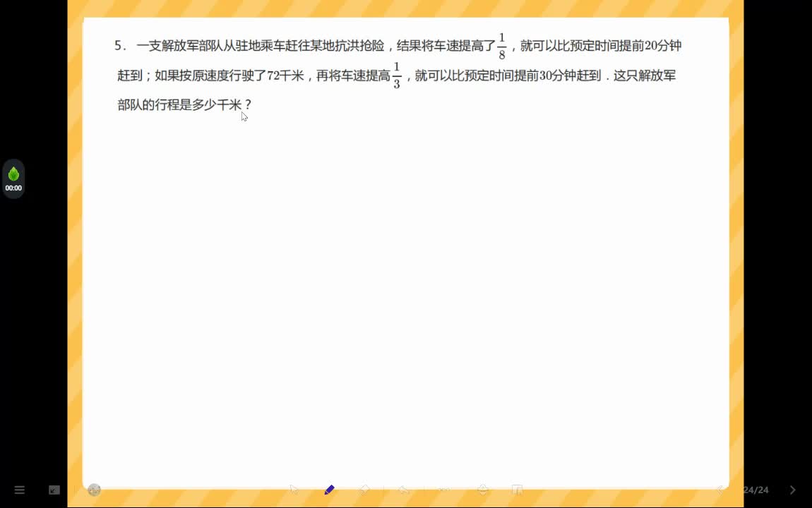Click the text 提前20分钟
Screen dimensions: 812x508
pyautogui.click(x=650, y=46)
